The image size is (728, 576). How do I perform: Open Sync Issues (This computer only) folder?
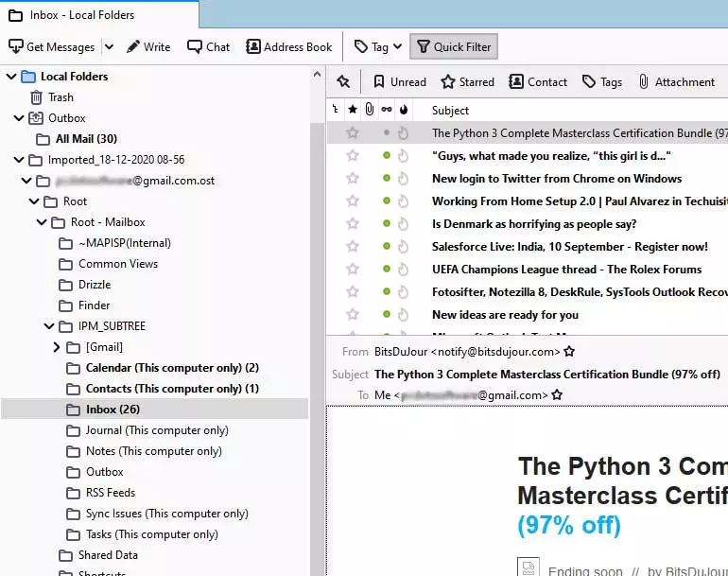coord(167,514)
